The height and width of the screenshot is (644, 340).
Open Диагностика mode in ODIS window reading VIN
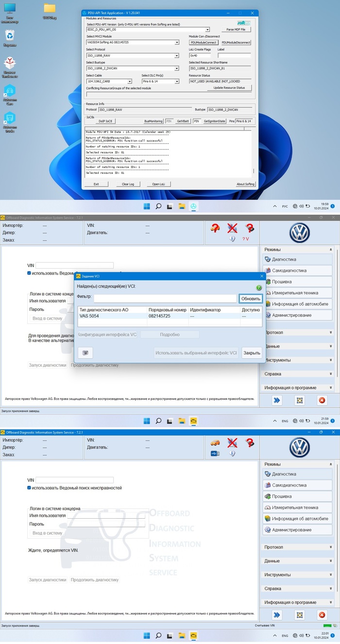[x=297, y=474]
